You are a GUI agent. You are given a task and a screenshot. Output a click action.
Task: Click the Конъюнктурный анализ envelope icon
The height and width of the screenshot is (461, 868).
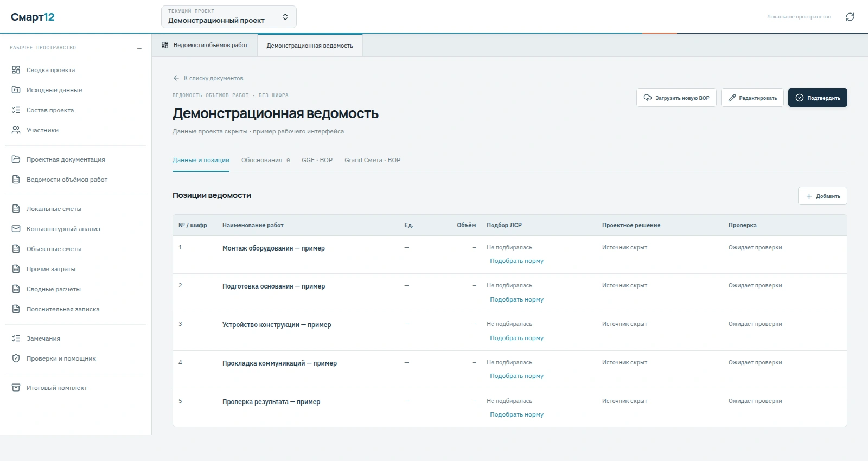(x=16, y=229)
